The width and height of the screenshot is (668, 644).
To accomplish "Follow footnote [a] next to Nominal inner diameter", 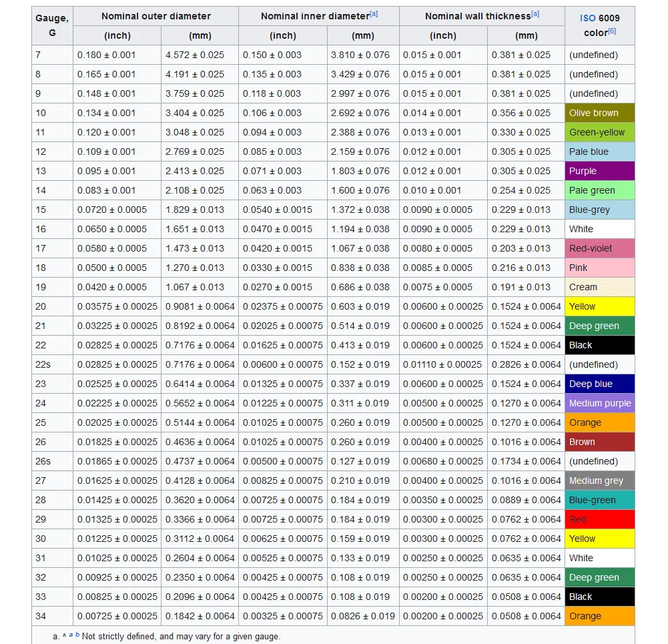I will [374, 13].
